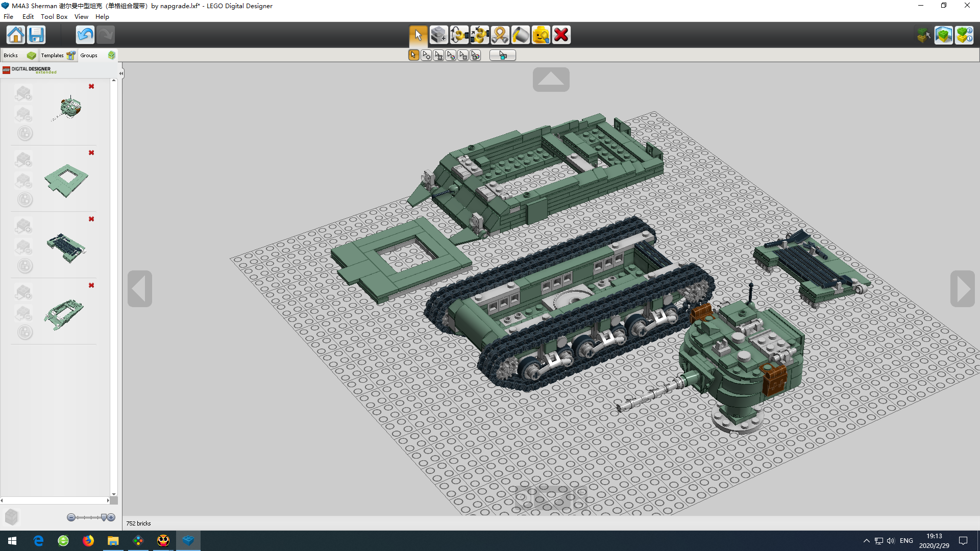Choose the red X Delete tool
Image resolution: width=980 pixels, height=551 pixels.
coord(561,35)
